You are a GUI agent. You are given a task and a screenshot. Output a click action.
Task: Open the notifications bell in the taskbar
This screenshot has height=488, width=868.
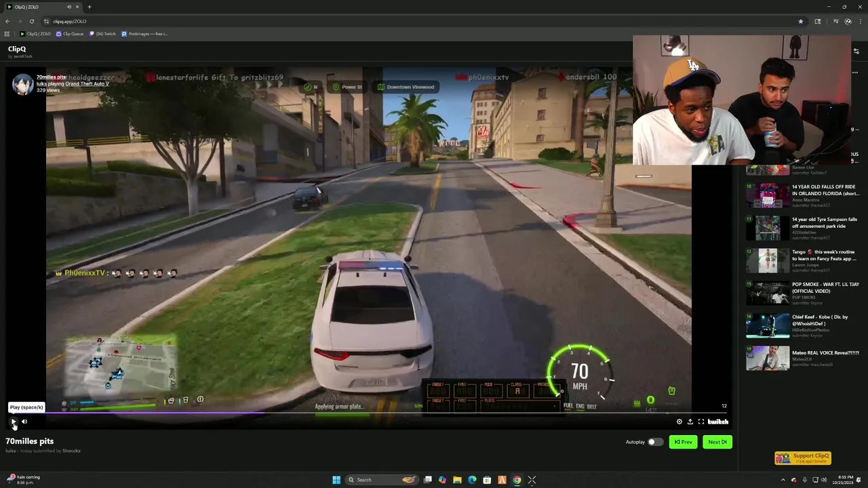859,480
